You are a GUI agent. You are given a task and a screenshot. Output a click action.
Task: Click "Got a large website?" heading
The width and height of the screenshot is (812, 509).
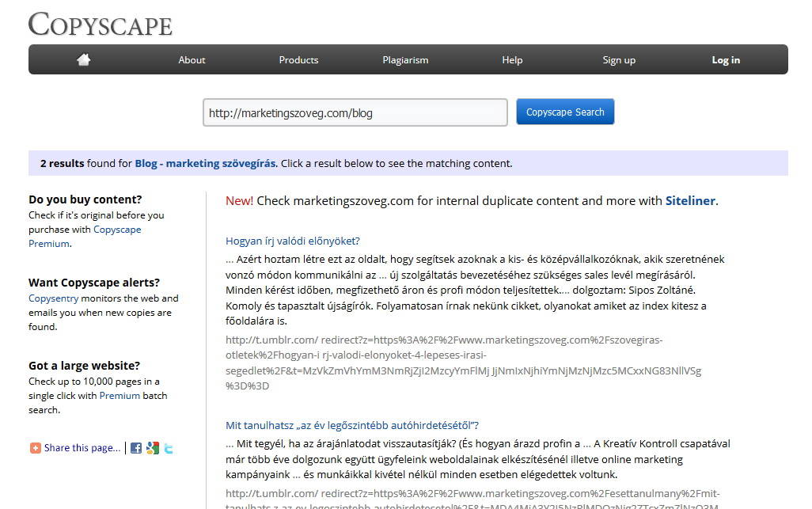[85, 366]
